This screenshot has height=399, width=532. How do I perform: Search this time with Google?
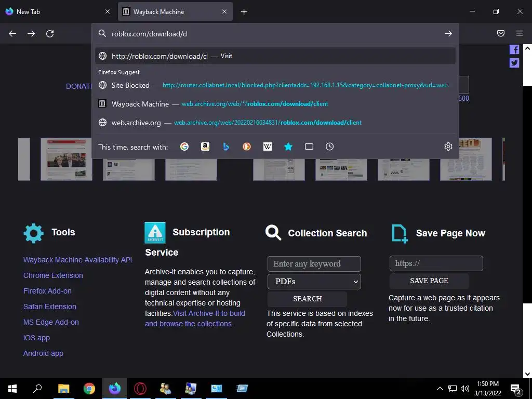184,147
